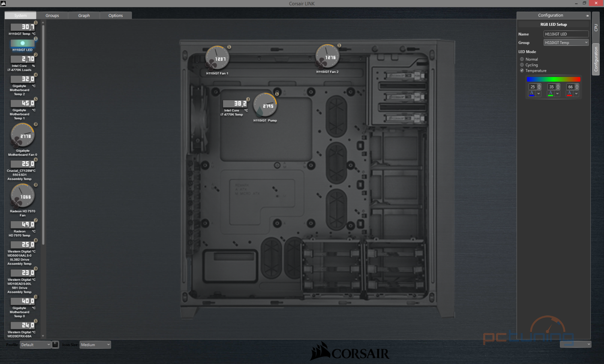This screenshot has height=364, width=604.
Task: Select Gigabyte Motherboard Temp 0 readout
Action: [23, 300]
